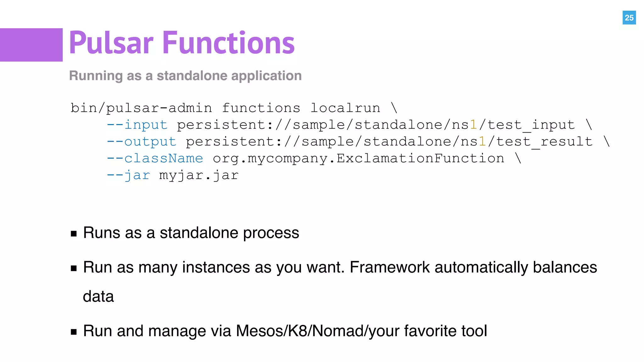The image size is (644, 362).
Task: Click the Pulsar Functions title
Action: [181, 43]
